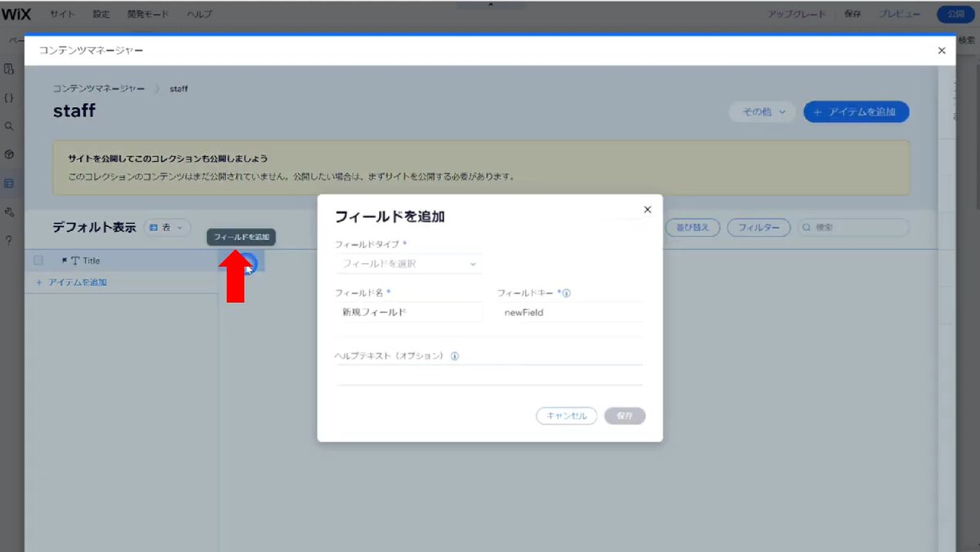Close the フィールドを追加 dialog

click(x=648, y=209)
